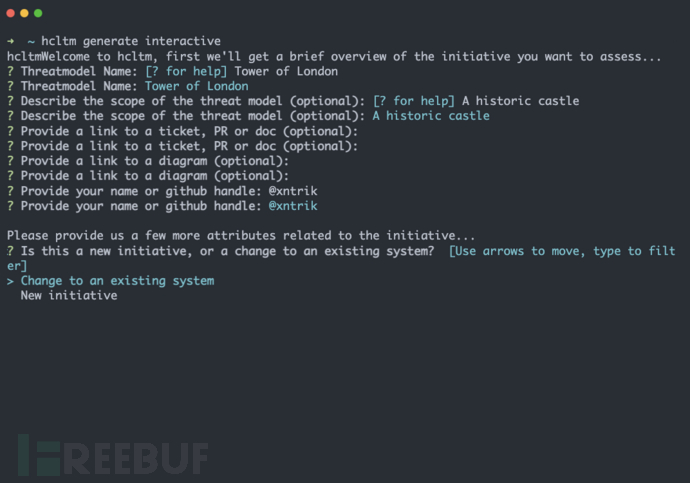Click the white "A historic castle" typed input
Image resolution: width=690 pixels, height=483 pixels.
pyautogui.click(x=520, y=101)
